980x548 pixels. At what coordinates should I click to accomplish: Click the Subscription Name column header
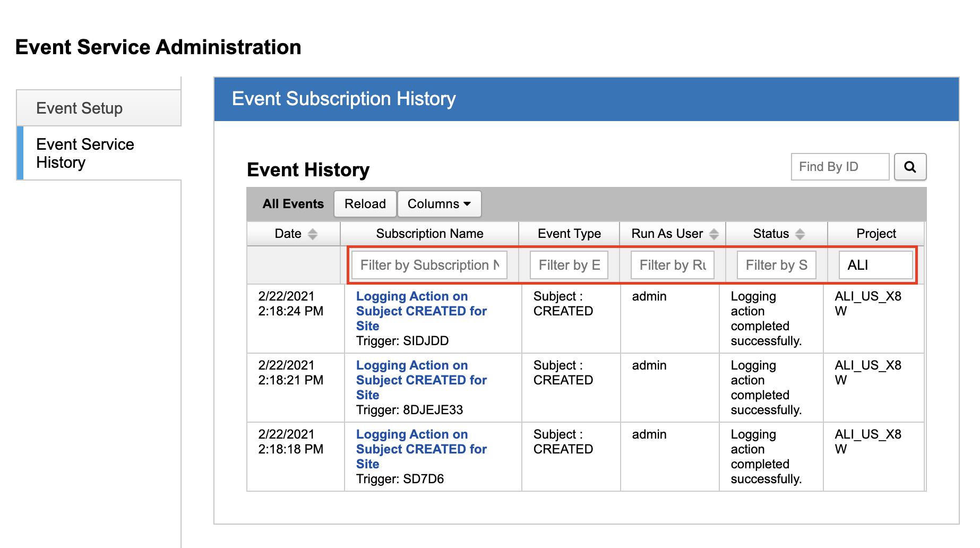(x=429, y=234)
